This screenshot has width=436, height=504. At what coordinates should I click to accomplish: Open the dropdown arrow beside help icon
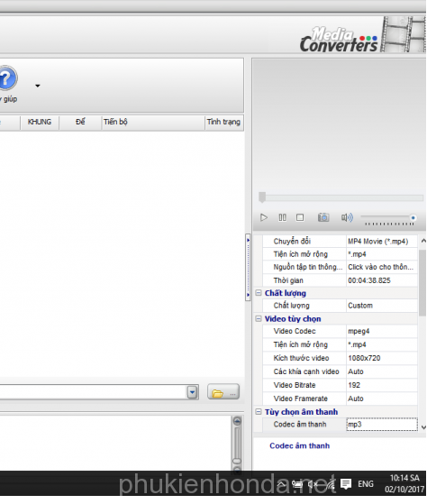38,86
